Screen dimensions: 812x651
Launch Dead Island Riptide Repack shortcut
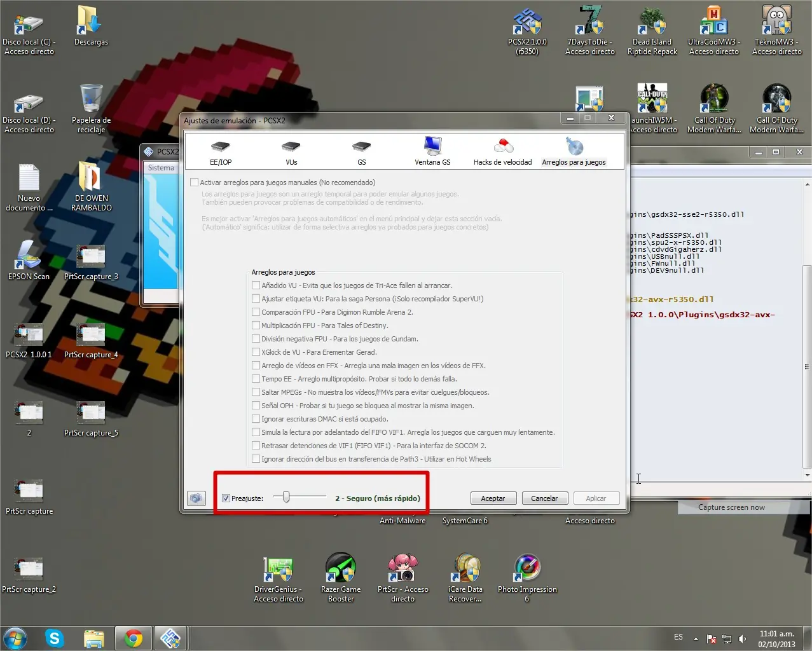pyautogui.click(x=652, y=31)
